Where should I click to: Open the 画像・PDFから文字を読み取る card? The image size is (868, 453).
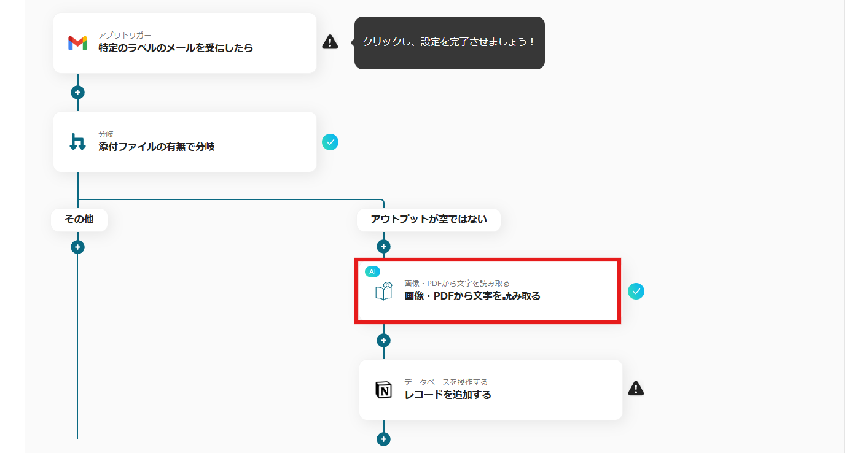point(488,291)
